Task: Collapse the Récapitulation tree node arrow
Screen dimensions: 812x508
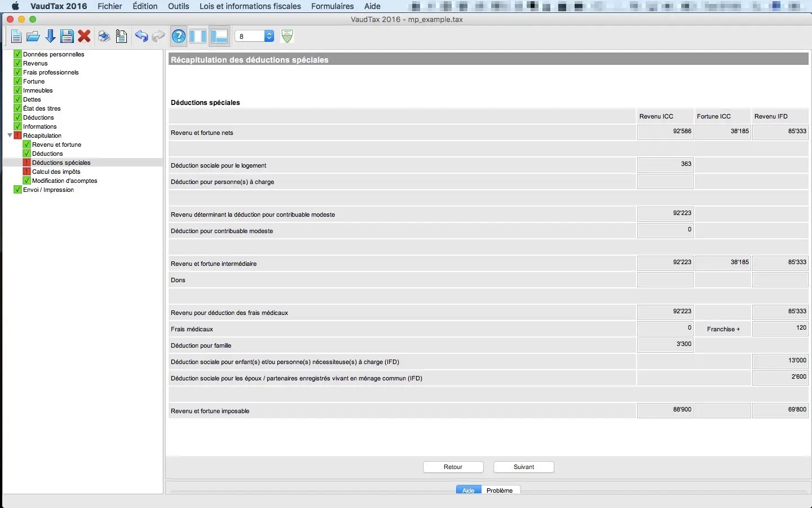Action: [x=10, y=135]
